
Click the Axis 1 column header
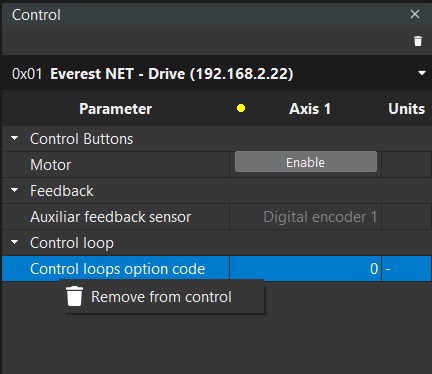tap(310, 109)
